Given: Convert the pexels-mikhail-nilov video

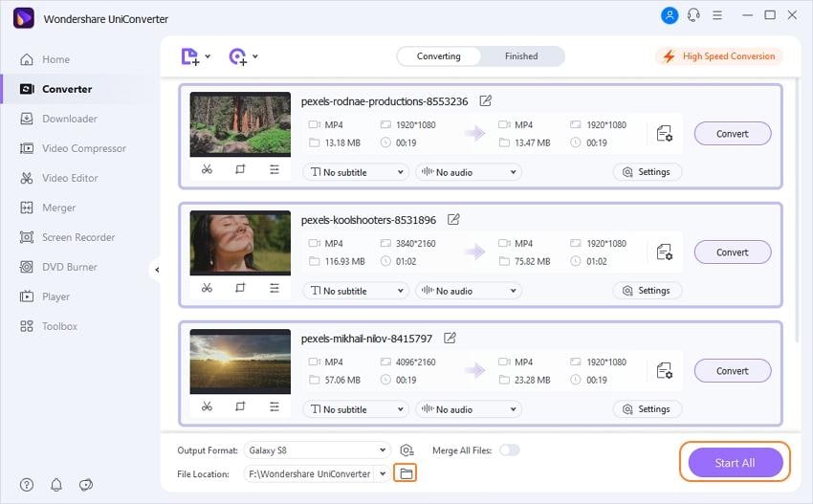Looking at the screenshot, I should click(x=732, y=371).
